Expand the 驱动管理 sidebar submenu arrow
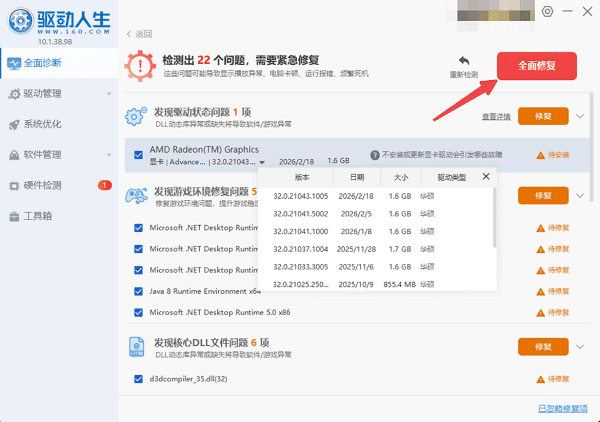This screenshot has height=422, width=600. tap(109, 94)
